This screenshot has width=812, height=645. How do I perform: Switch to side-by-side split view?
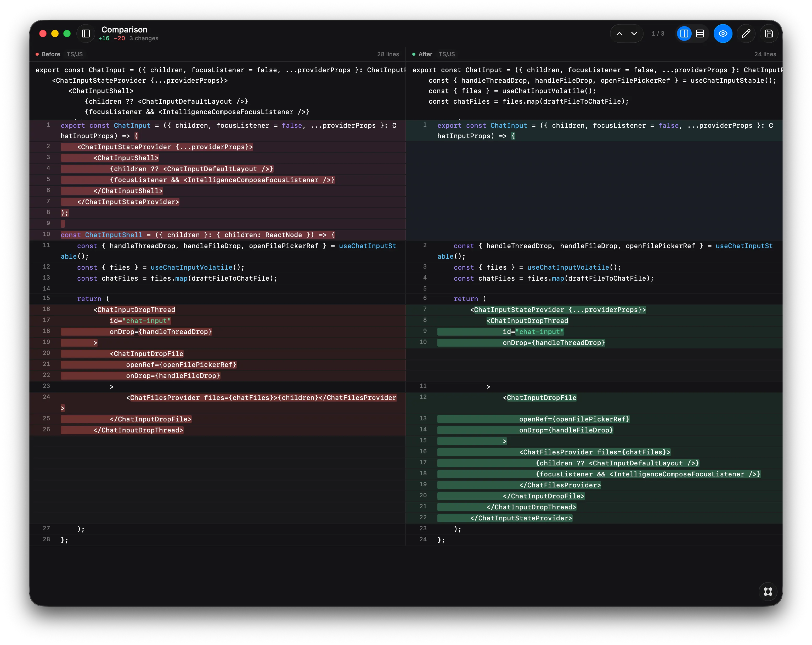[x=684, y=34]
